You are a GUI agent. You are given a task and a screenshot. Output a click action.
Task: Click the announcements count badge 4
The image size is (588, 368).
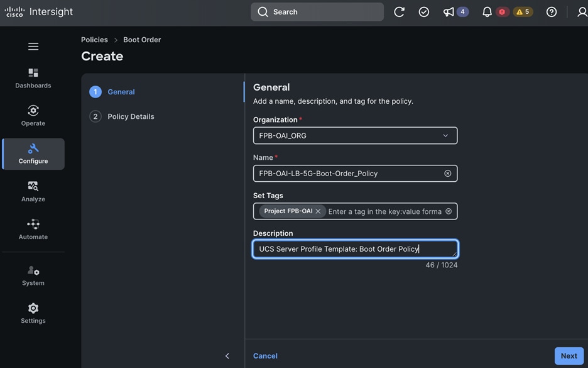pyautogui.click(x=462, y=12)
